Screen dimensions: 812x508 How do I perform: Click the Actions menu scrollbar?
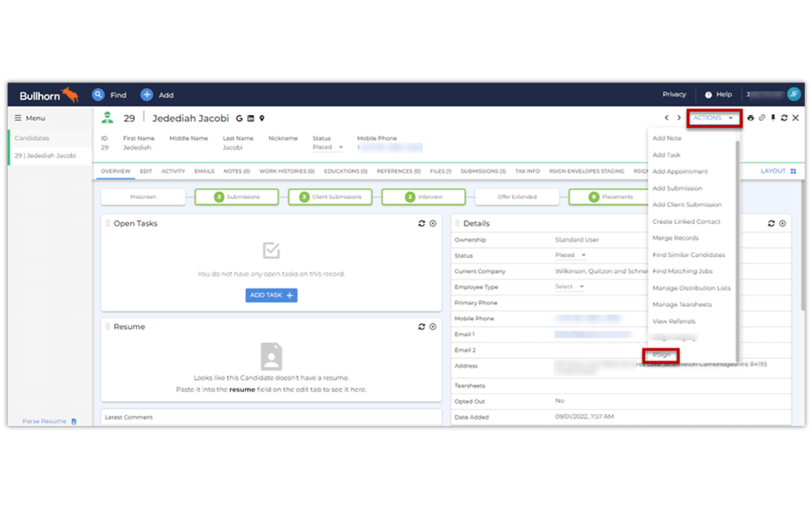click(x=737, y=248)
